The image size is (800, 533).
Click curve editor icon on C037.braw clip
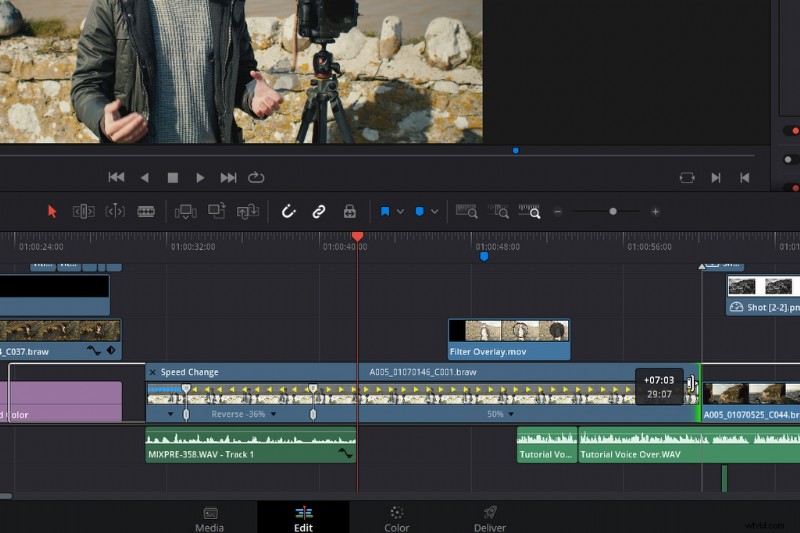pos(94,350)
